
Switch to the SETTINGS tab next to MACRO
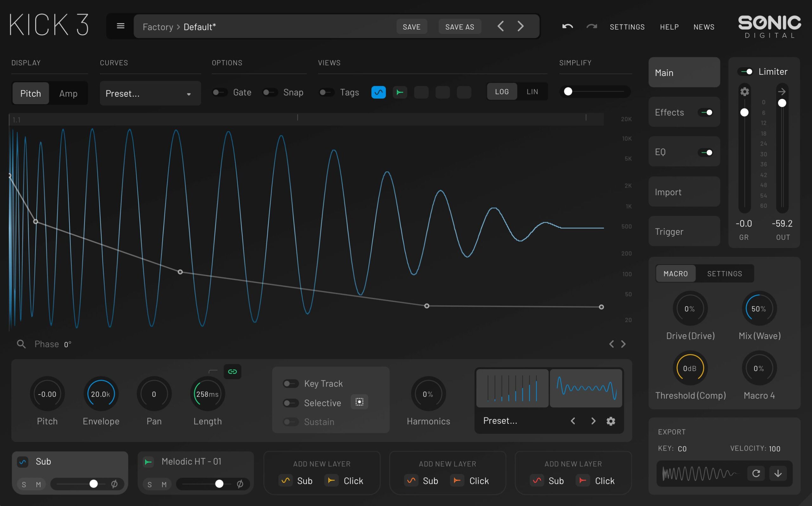pos(725,273)
